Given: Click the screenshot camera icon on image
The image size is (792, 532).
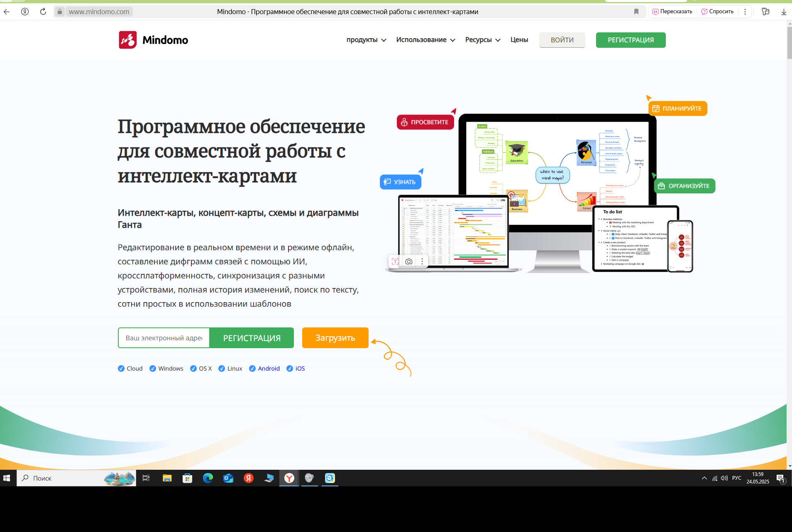Looking at the screenshot, I should click(409, 261).
